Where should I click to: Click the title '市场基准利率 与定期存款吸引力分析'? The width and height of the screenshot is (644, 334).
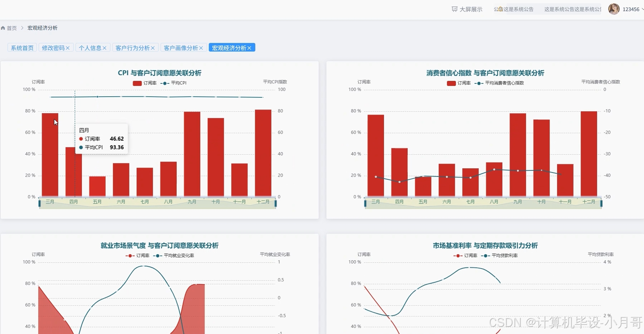coord(485,246)
